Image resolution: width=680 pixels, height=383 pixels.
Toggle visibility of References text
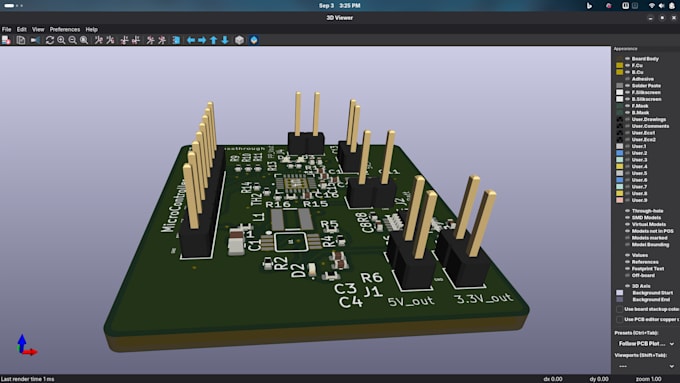[628, 262]
